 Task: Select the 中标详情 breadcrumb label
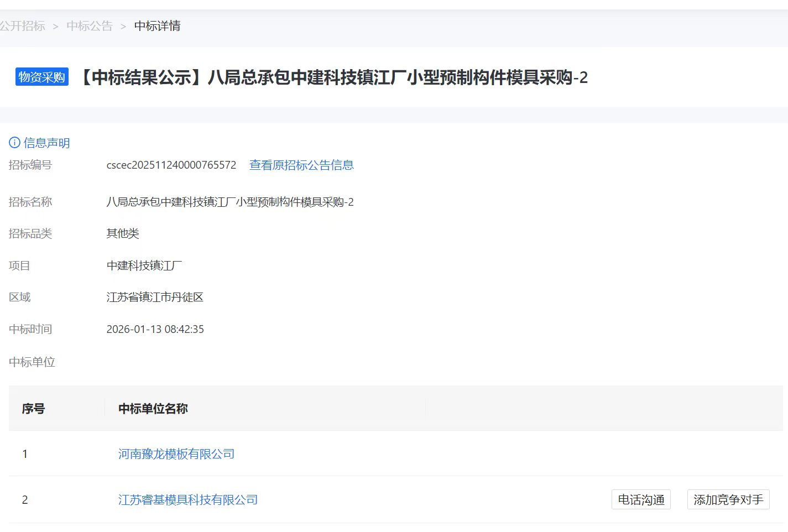[x=157, y=26]
